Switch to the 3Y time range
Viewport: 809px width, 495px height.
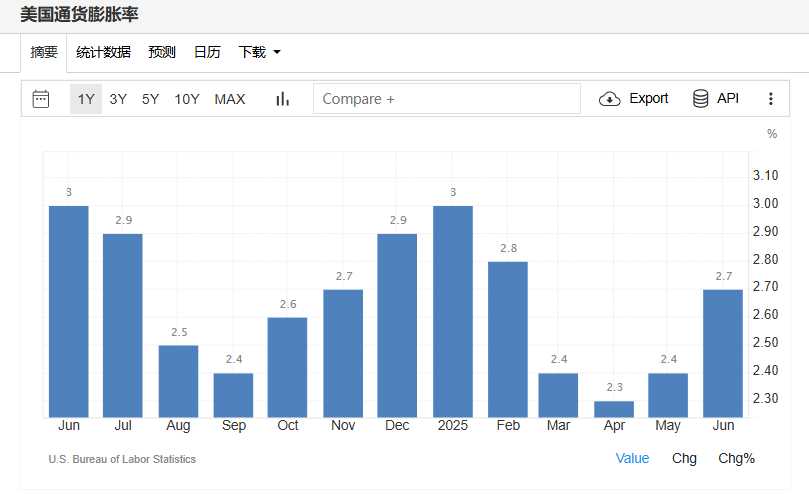click(118, 99)
